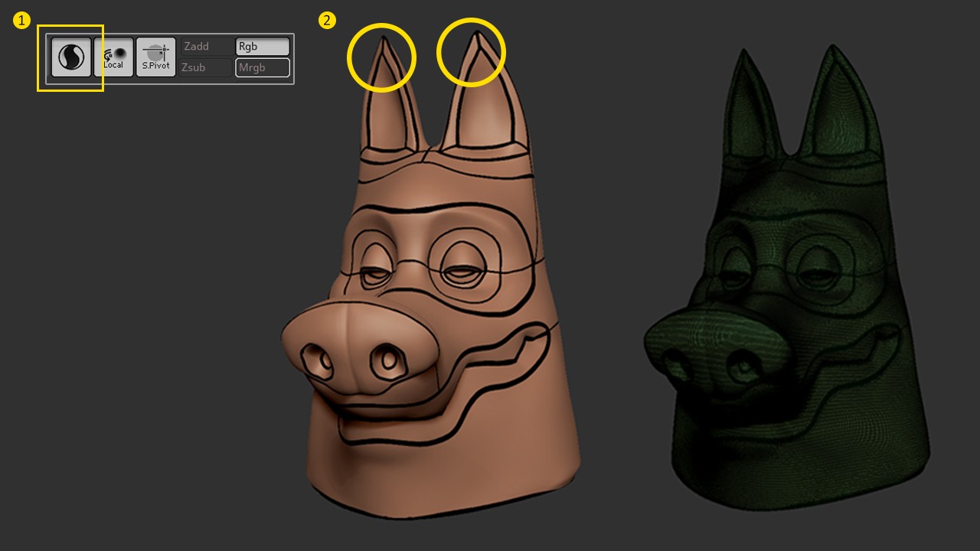The image size is (980, 551).
Task: Click the yellow number 2 marker
Action: [327, 21]
